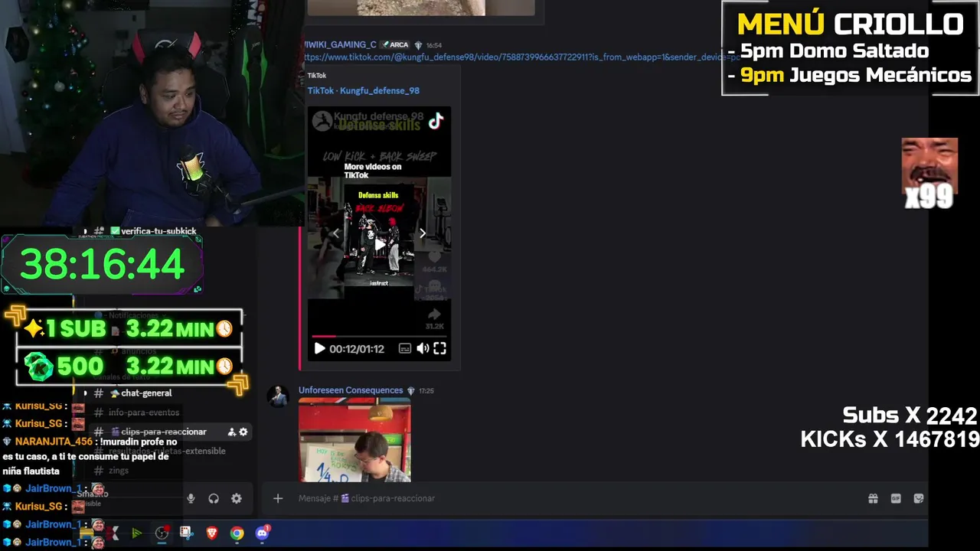Mute the microphone in Discord user panel
This screenshot has width=980, height=551.
pyautogui.click(x=191, y=498)
